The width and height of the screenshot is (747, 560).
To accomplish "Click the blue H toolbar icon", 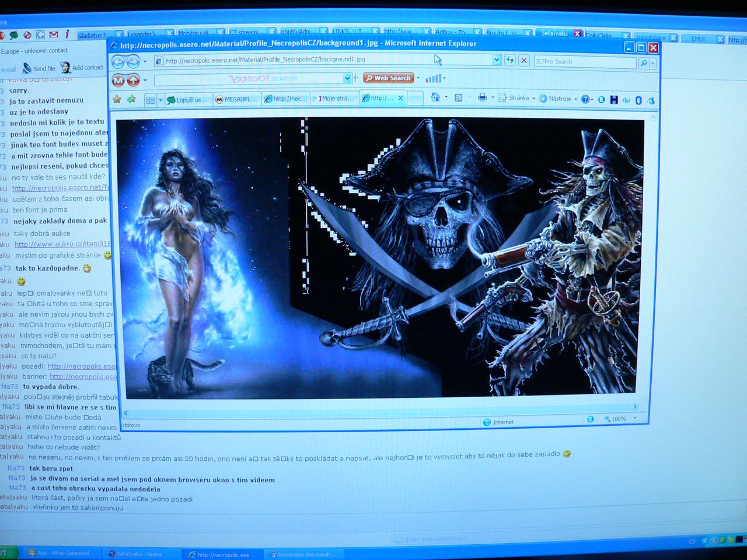I will 614,100.
